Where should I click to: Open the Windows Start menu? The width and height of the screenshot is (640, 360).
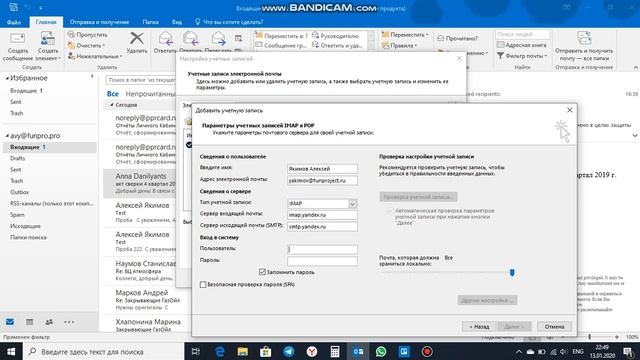[11, 351]
